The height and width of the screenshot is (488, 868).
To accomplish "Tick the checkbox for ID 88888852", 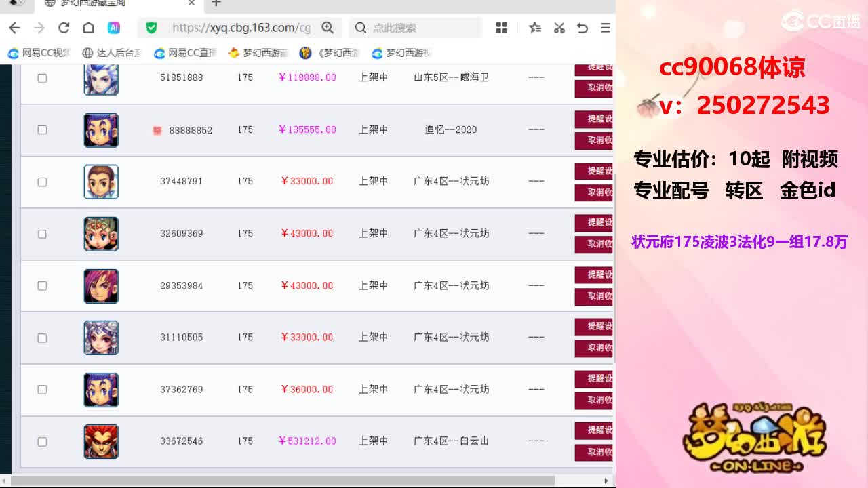I will pyautogui.click(x=42, y=129).
